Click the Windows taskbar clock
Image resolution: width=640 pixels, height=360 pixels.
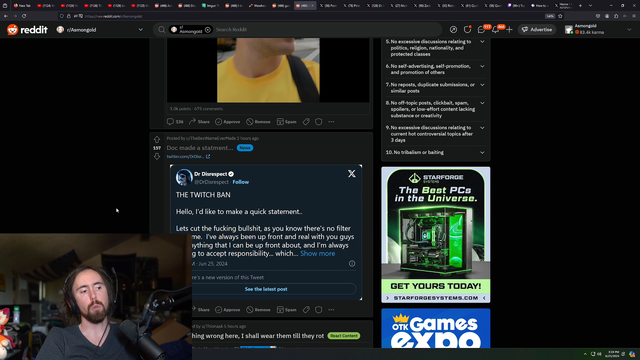(612, 353)
